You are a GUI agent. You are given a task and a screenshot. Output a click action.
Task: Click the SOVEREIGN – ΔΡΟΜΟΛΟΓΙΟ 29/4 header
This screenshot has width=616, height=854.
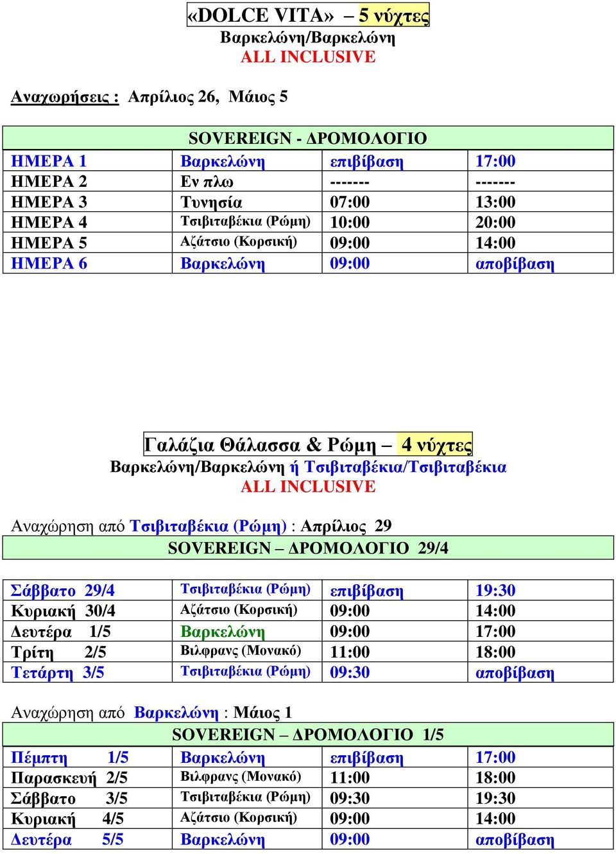(x=308, y=548)
